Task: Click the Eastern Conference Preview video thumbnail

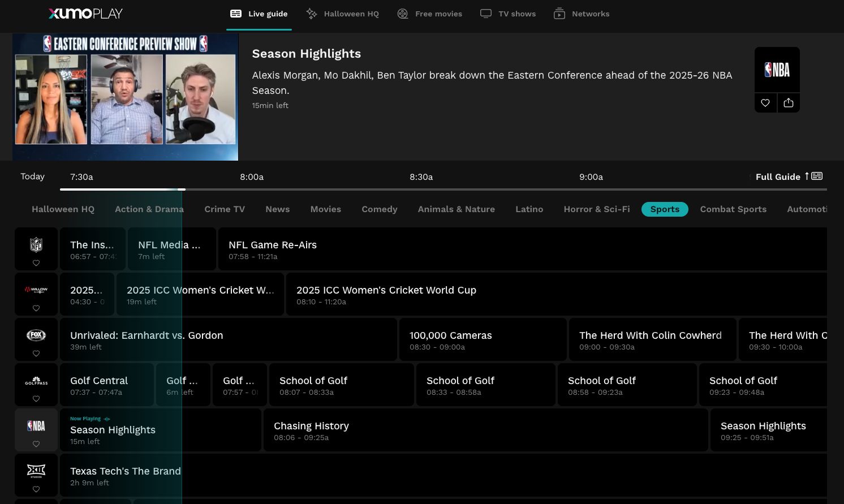Action: [125, 97]
